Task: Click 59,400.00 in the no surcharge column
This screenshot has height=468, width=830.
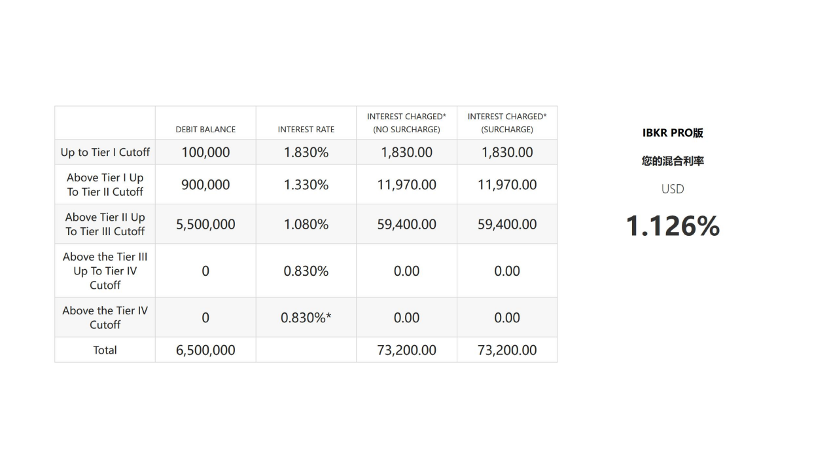Action: (406, 224)
